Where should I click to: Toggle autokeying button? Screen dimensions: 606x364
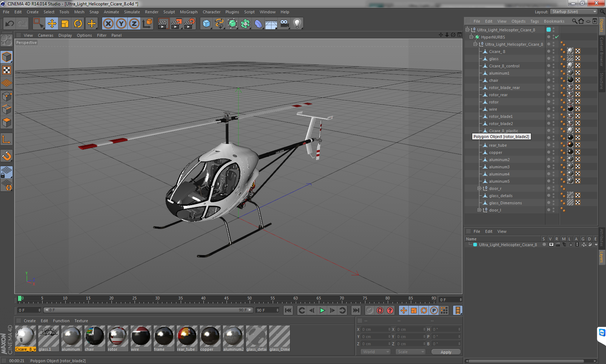click(380, 310)
